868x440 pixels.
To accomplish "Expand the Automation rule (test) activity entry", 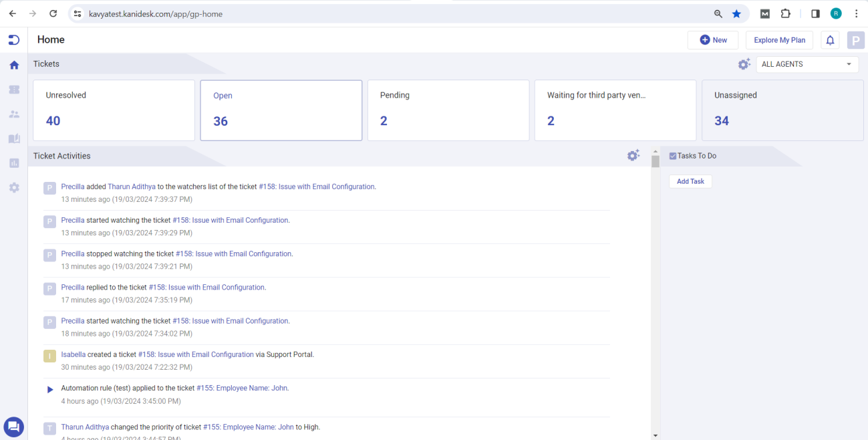I will 49,389.
